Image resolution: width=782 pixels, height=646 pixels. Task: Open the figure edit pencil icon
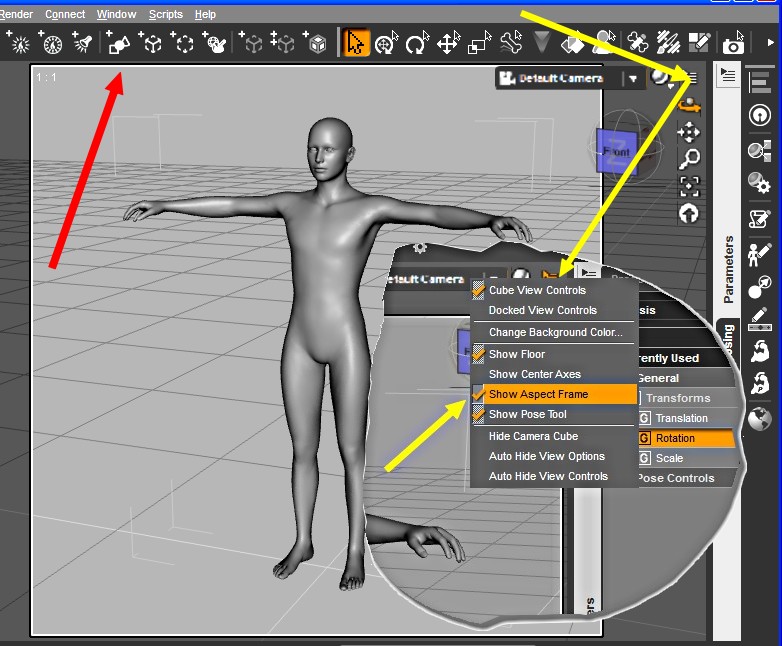pyautogui.click(x=759, y=254)
